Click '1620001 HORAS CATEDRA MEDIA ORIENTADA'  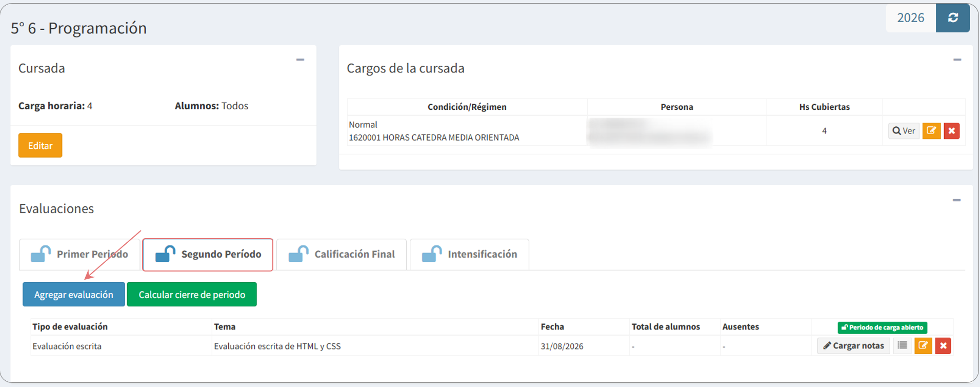434,138
